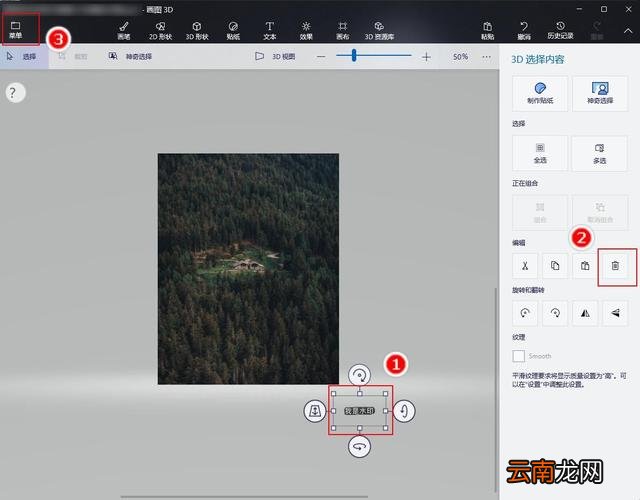Image resolution: width=640 pixels, height=500 pixels.
Task: Click the Z-axis rotation handle above the selection
Action: point(360,375)
